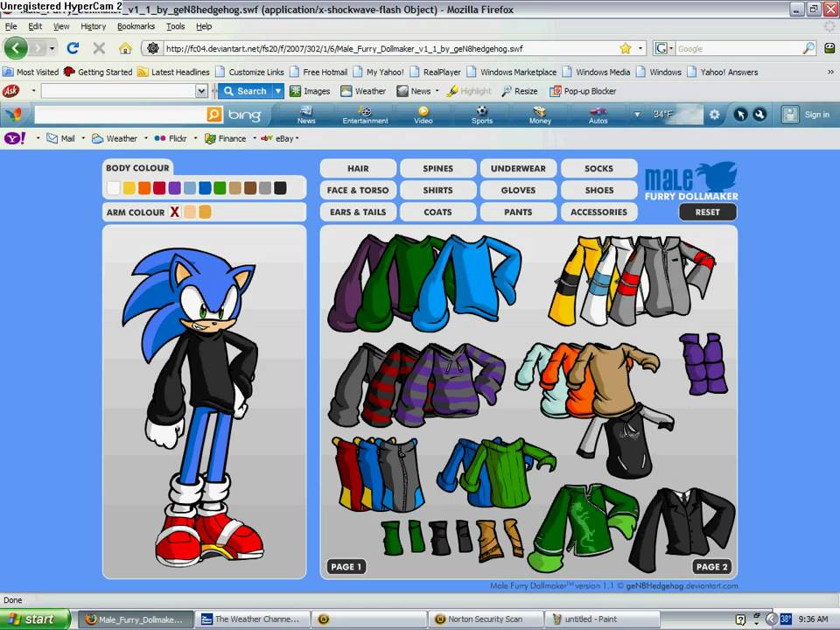The image size is (840, 630).
Task: Open Yahoo Flickr toolbar item
Action: 171,138
